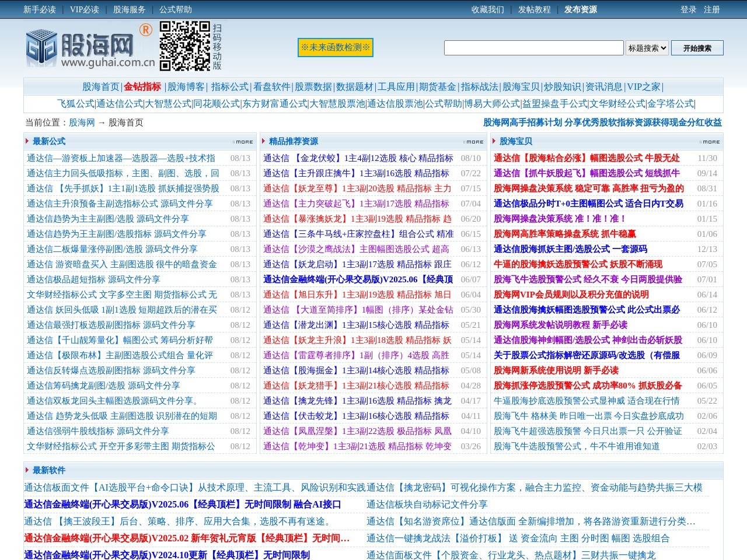Click MORE icon in 股海宝贝 panel
Screen dimensions: 747x560
click(710, 142)
